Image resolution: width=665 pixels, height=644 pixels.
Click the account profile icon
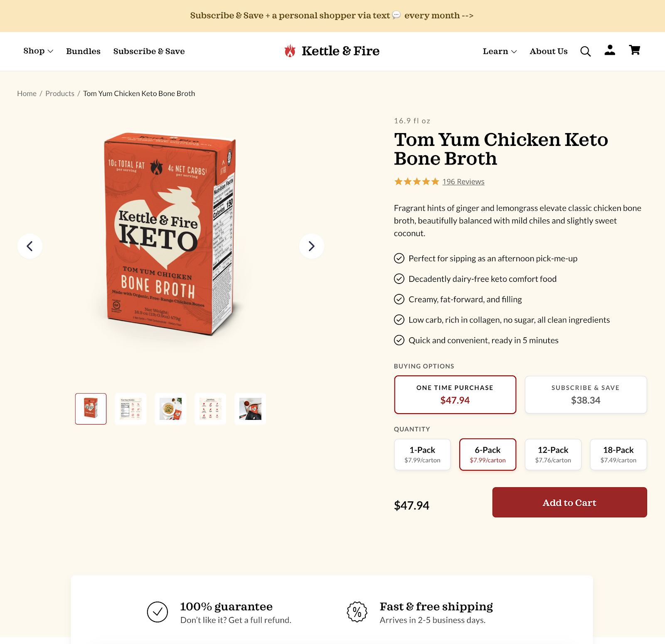click(x=609, y=51)
